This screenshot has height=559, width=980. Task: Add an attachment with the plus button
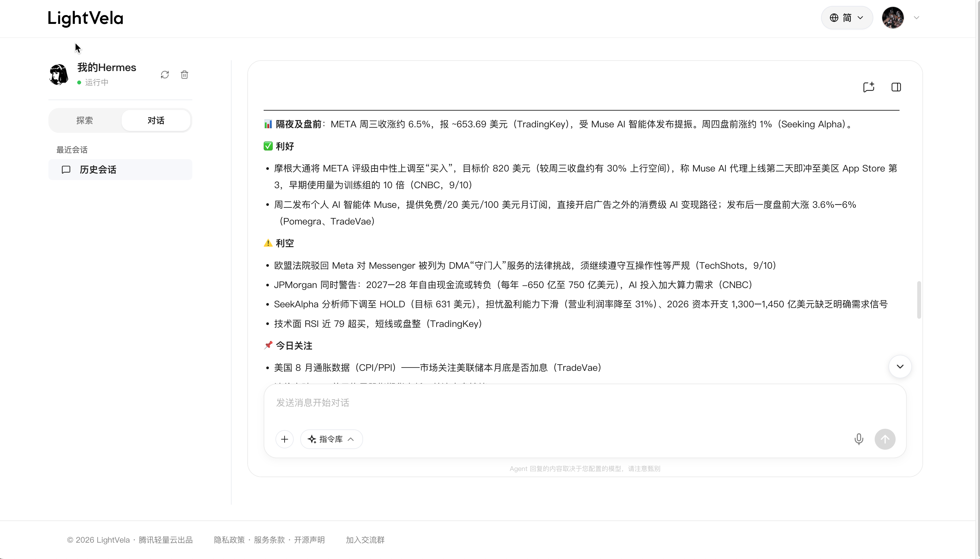click(x=284, y=439)
